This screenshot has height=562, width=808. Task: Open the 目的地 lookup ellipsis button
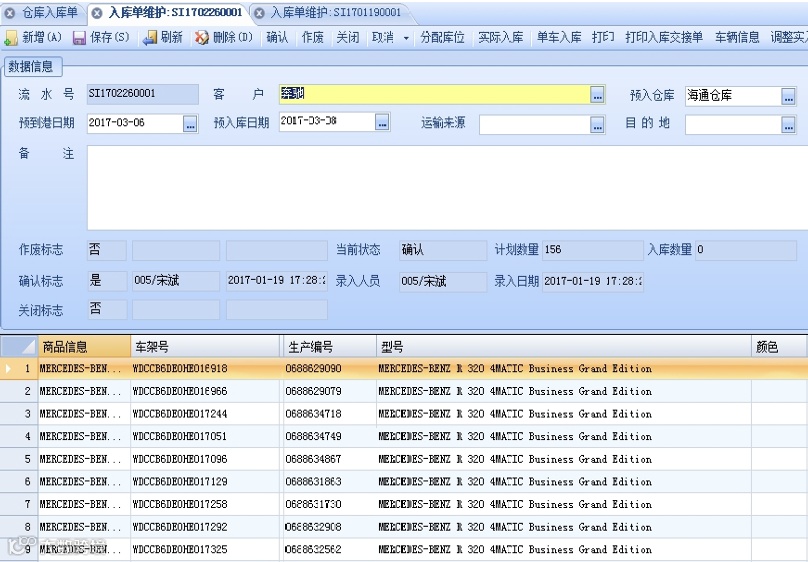coord(788,125)
